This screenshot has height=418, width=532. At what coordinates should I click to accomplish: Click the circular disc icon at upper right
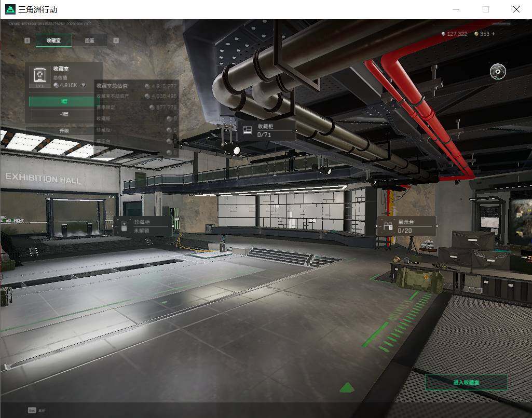tap(498, 71)
